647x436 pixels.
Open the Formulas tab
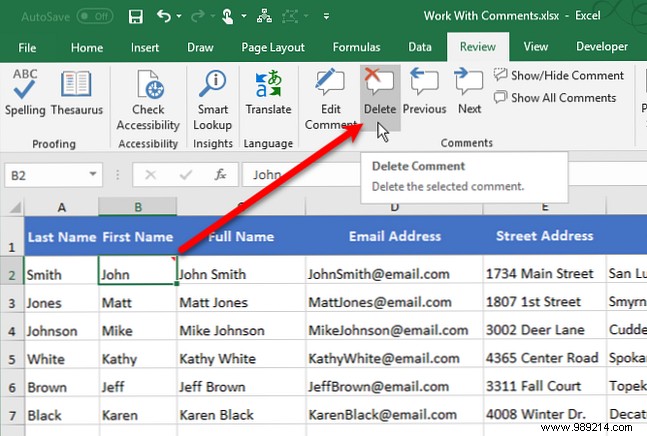pos(357,47)
